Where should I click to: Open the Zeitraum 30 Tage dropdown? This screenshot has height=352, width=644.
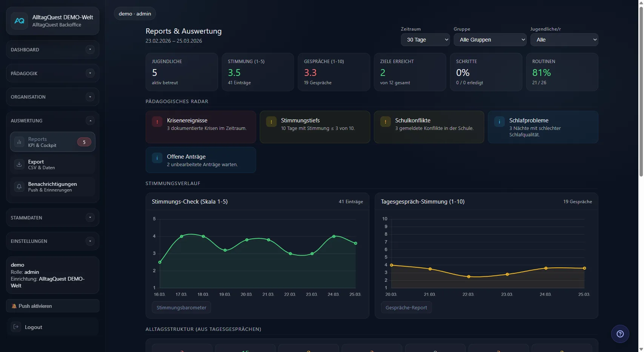click(x=425, y=40)
